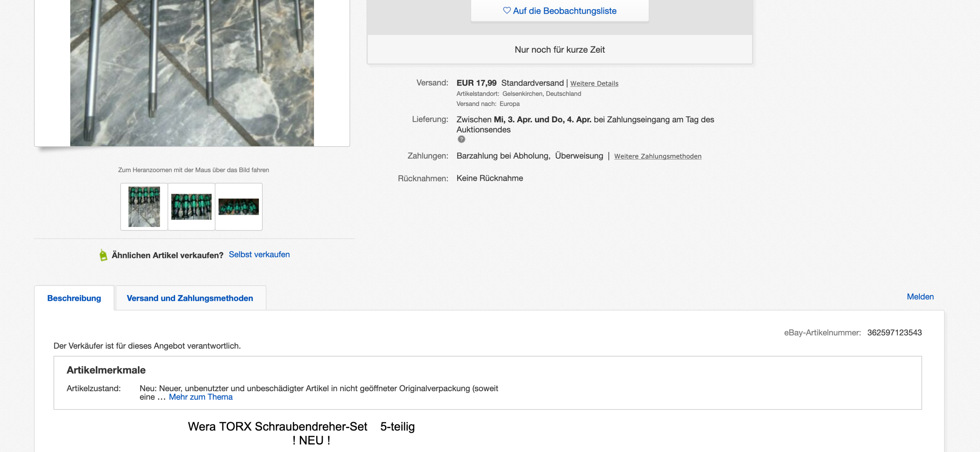Click Wera TORX Schraubendreher-Set heading text
The image size is (980, 452).
click(x=277, y=426)
